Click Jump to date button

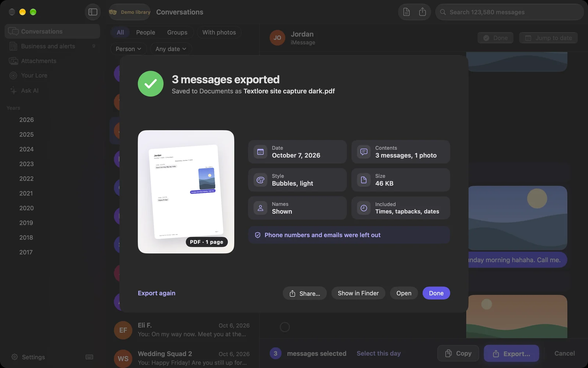point(548,38)
